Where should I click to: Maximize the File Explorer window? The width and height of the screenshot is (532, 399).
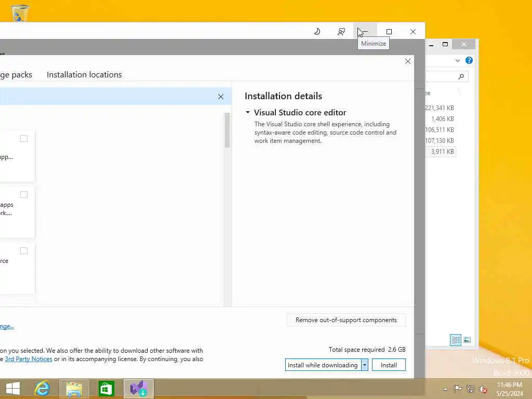[445, 45]
